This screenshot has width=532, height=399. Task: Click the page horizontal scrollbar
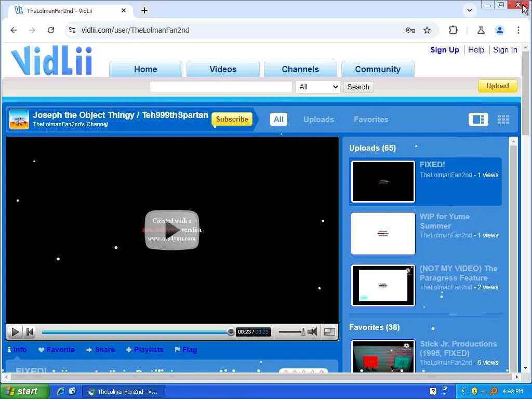[x=261, y=377]
